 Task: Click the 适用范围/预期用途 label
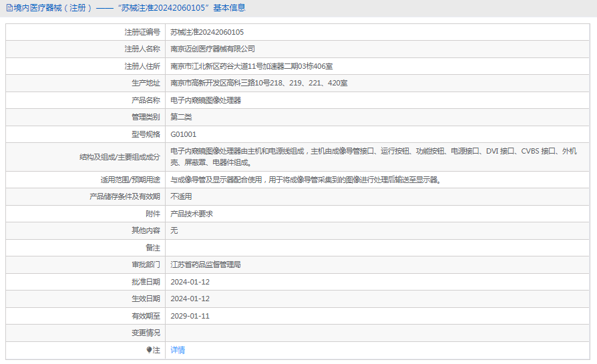(x=130, y=180)
